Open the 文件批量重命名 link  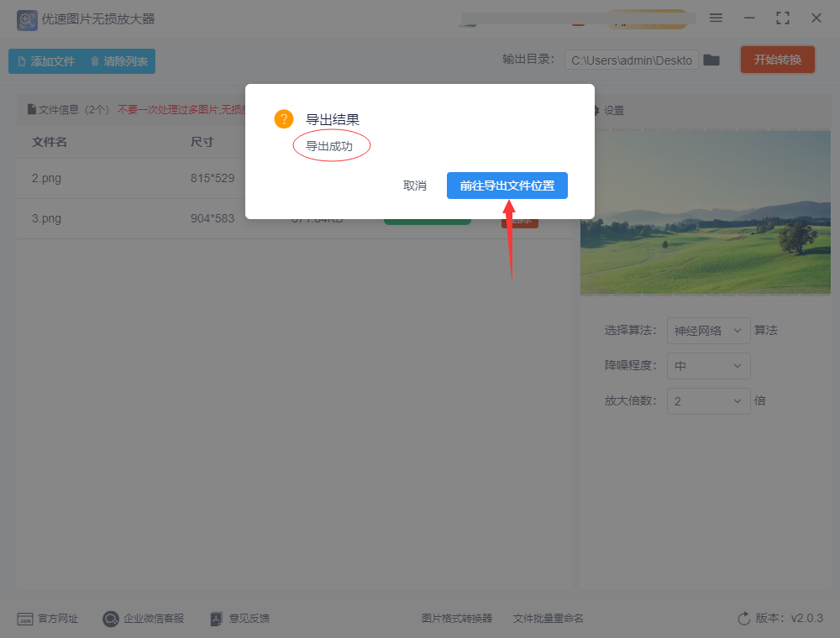pos(548,619)
